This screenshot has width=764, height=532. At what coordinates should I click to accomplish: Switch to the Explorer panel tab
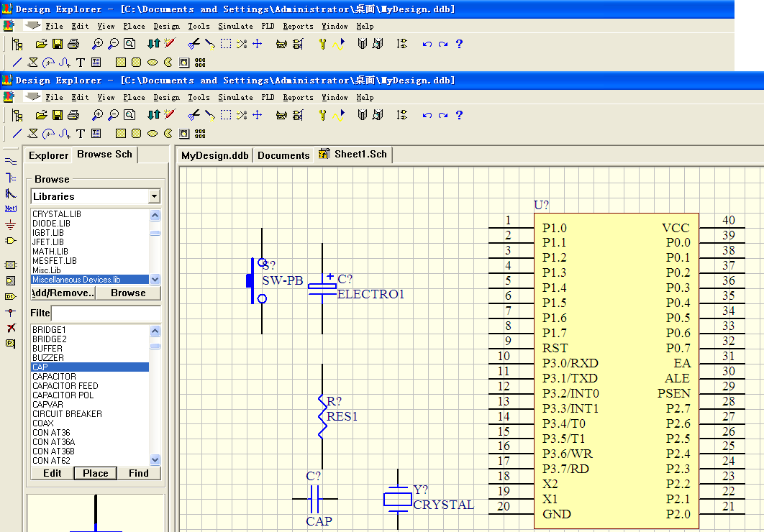pos(48,155)
